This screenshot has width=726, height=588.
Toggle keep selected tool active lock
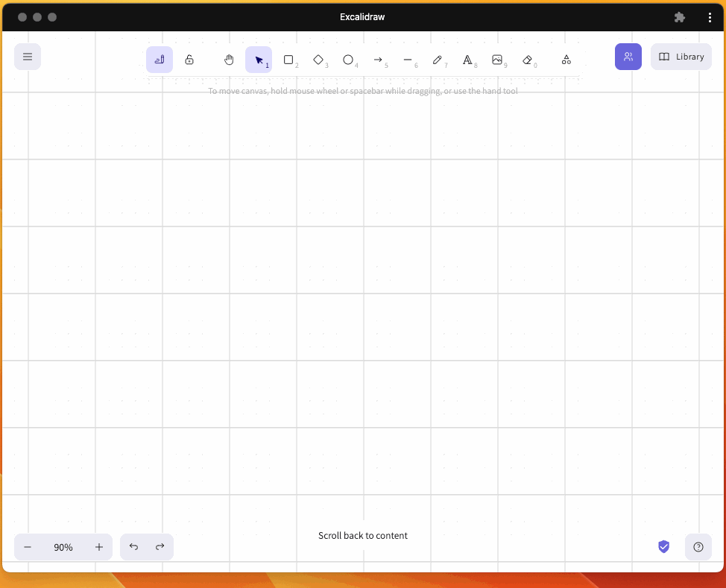(189, 60)
